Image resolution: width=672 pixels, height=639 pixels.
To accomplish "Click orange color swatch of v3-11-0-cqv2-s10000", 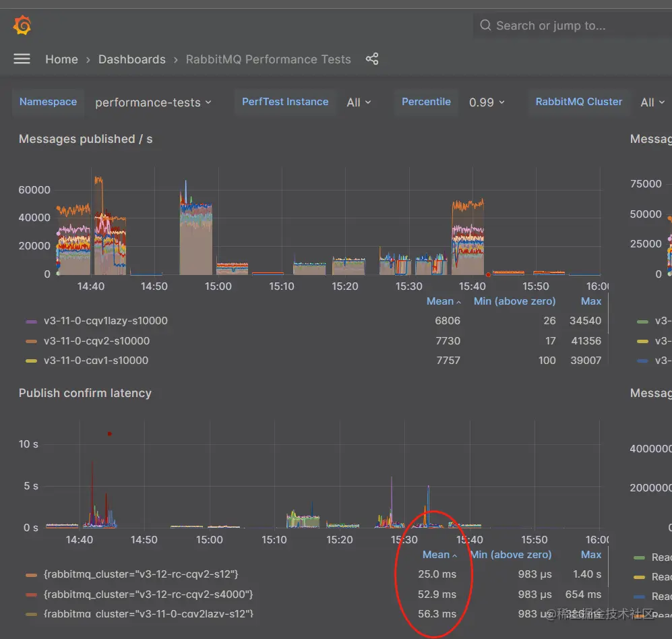I will pos(31,342).
